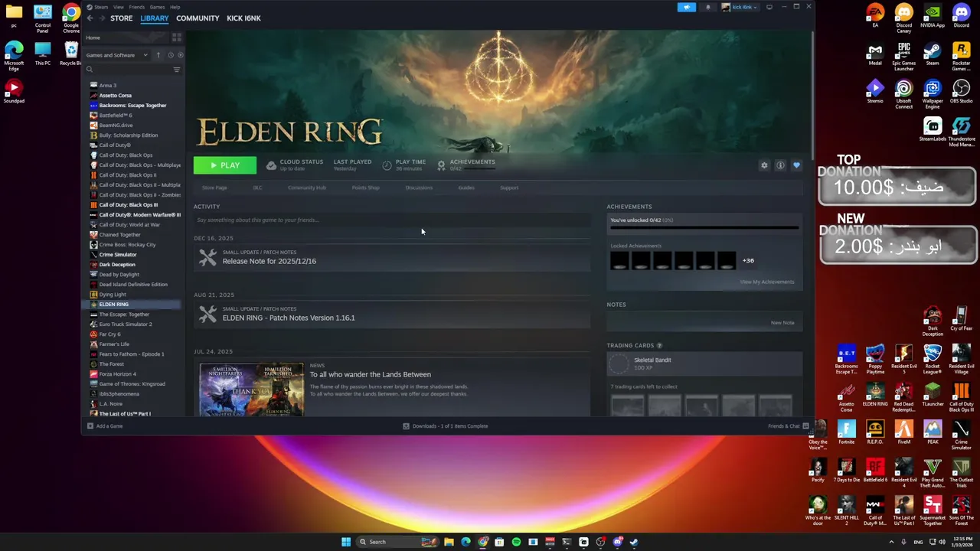Toggle Elden Ring favorite heart icon
Viewport: 980px width, 551px height.
796,165
